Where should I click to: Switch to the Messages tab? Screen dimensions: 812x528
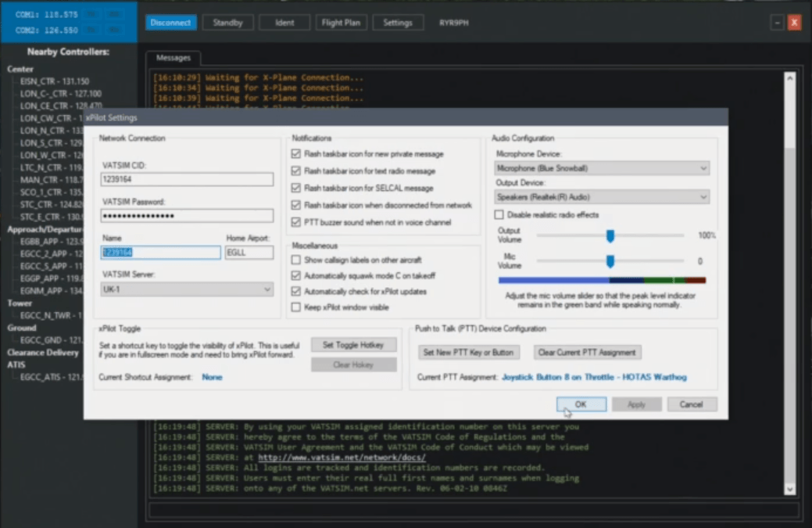click(173, 57)
